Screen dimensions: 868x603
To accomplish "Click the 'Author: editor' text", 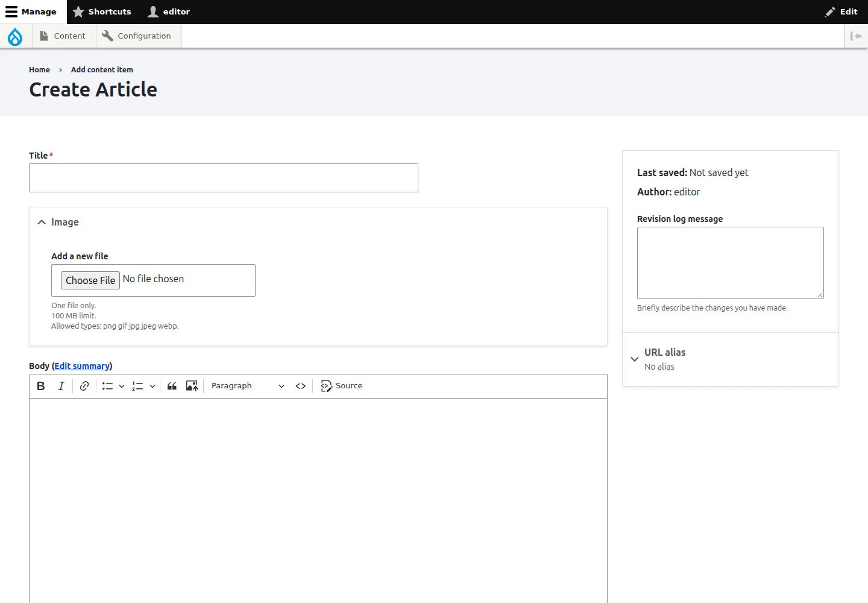I will coord(668,192).
